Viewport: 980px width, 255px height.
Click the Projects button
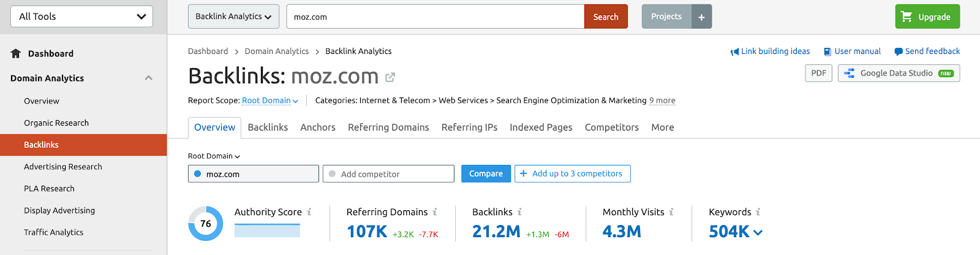(x=666, y=17)
